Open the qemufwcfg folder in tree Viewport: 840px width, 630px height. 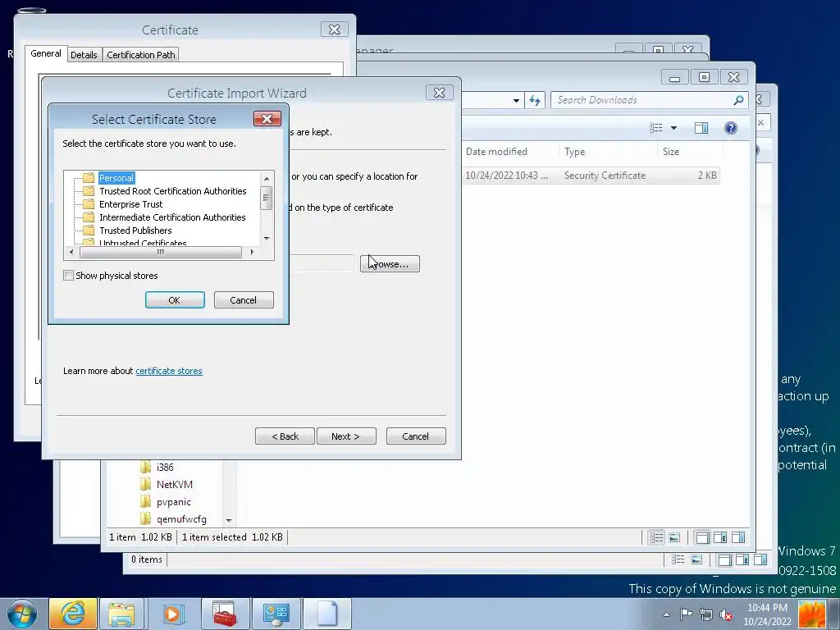[181, 519]
